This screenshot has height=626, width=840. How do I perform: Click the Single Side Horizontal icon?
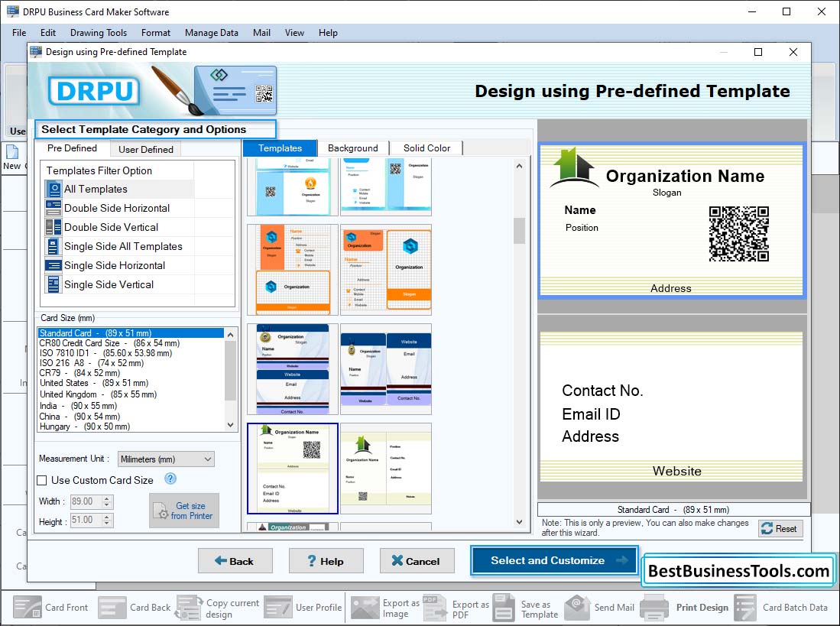[54, 265]
